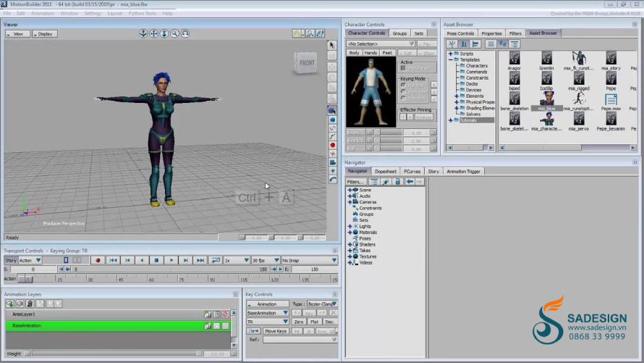Select the arrow selection tool in viewer toolbar
The width and height of the screenshot is (644, 363).
332,45
